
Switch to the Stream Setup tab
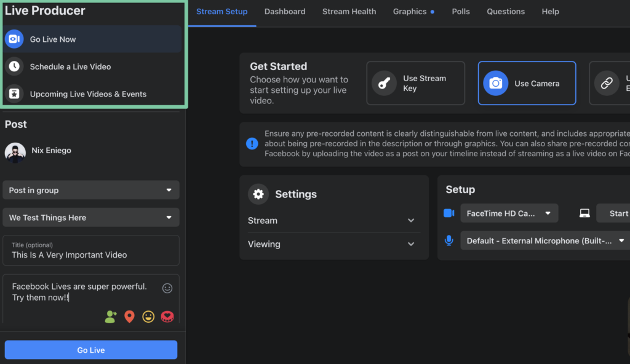(x=221, y=12)
